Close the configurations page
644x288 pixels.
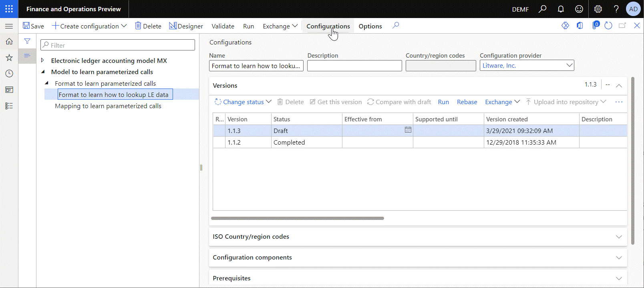tap(637, 26)
